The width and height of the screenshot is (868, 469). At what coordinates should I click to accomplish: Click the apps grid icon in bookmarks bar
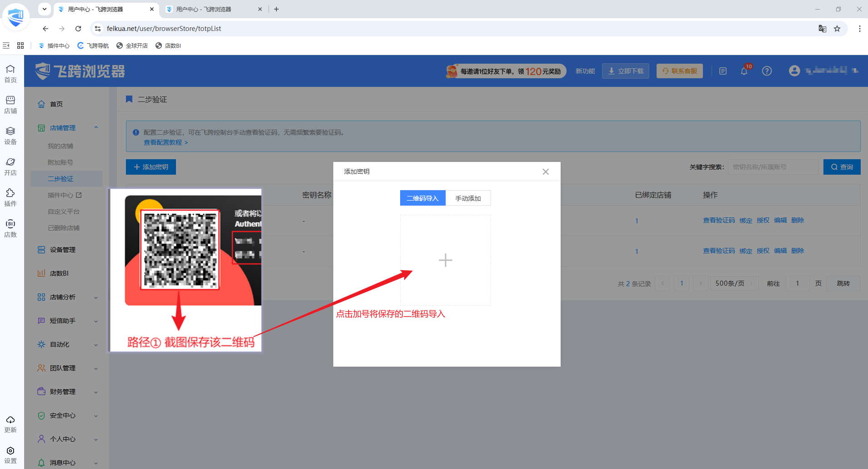[x=20, y=45]
